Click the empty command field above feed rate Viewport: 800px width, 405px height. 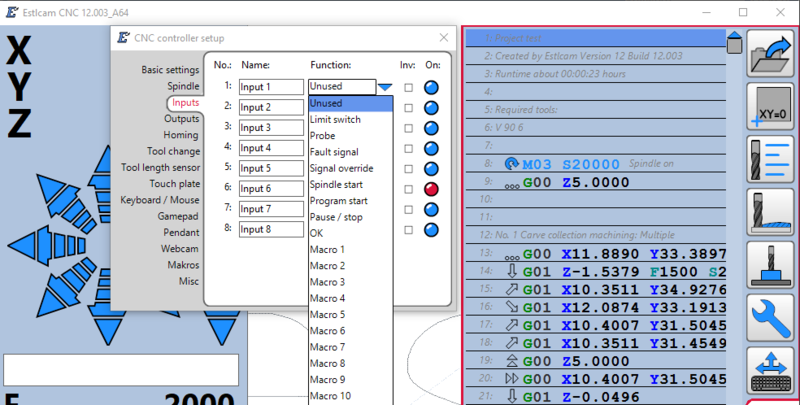[x=121, y=370]
